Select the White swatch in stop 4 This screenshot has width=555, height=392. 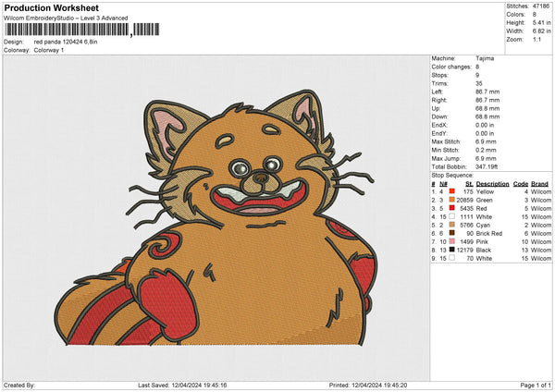pyautogui.click(x=452, y=216)
